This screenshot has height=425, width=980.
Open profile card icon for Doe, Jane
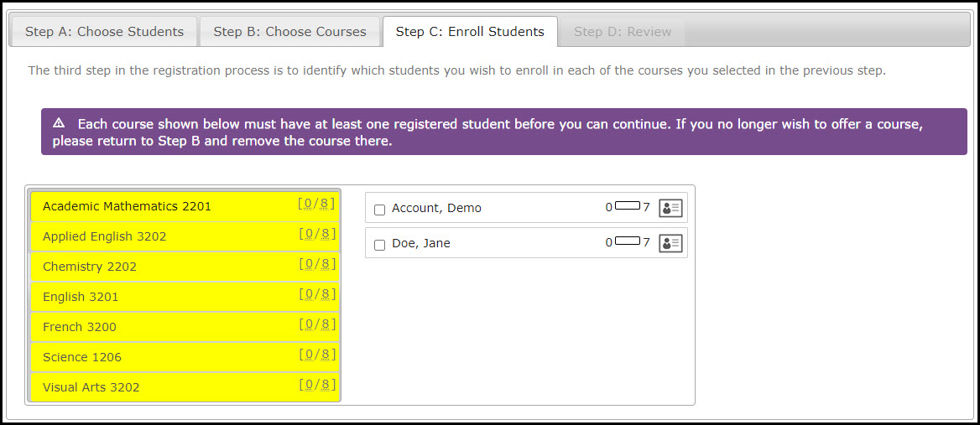[670, 243]
